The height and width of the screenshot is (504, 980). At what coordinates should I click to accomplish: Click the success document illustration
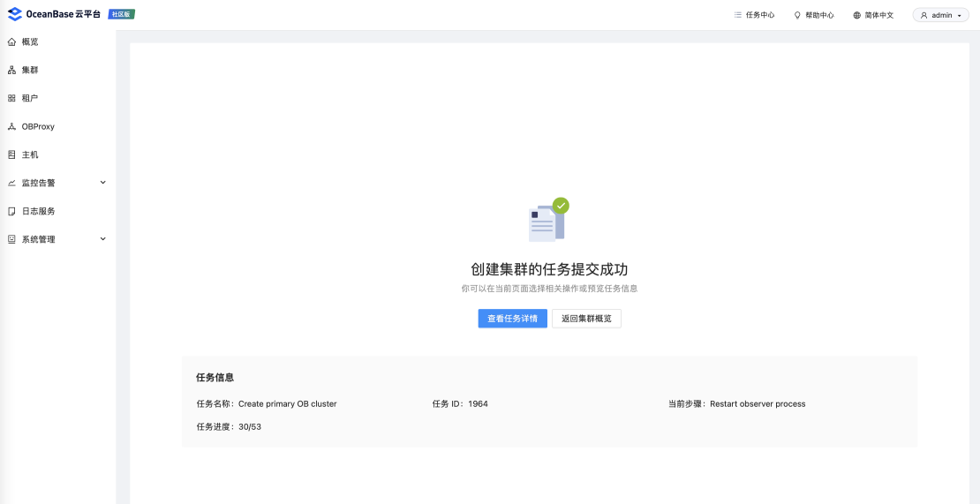click(548, 220)
